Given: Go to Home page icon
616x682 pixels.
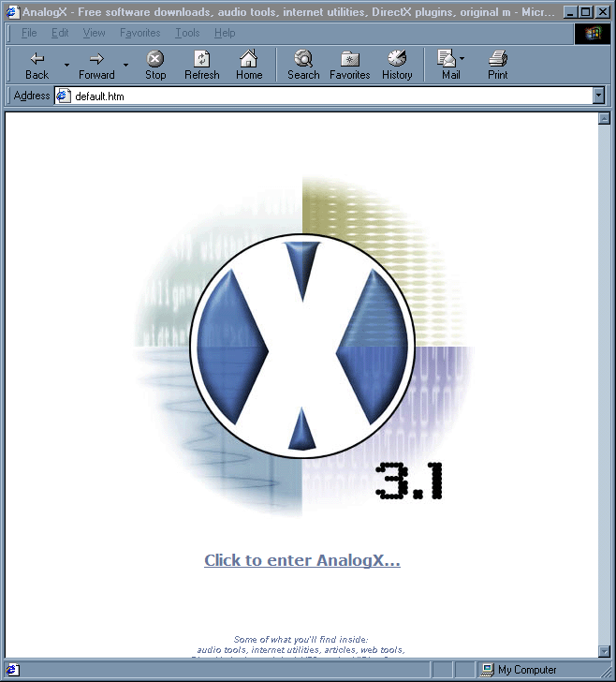Looking at the screenshot, I should (x=248, y=59).
